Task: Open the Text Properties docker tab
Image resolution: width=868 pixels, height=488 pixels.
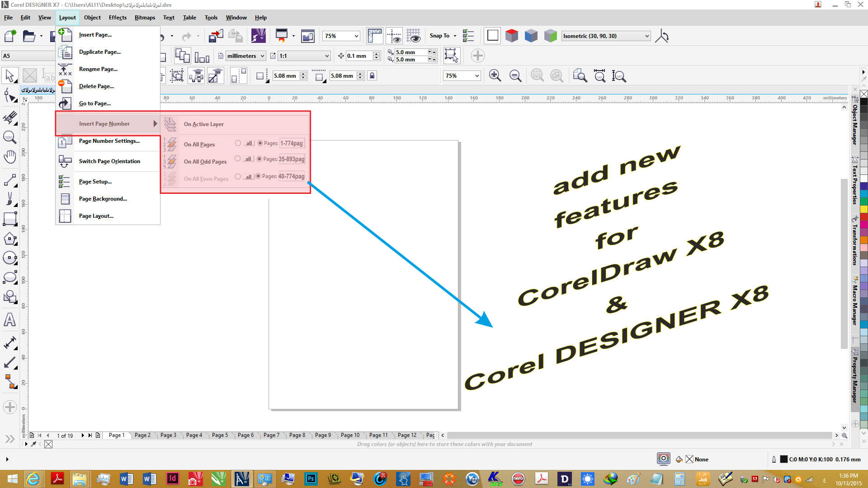Action: click(854, 180)
